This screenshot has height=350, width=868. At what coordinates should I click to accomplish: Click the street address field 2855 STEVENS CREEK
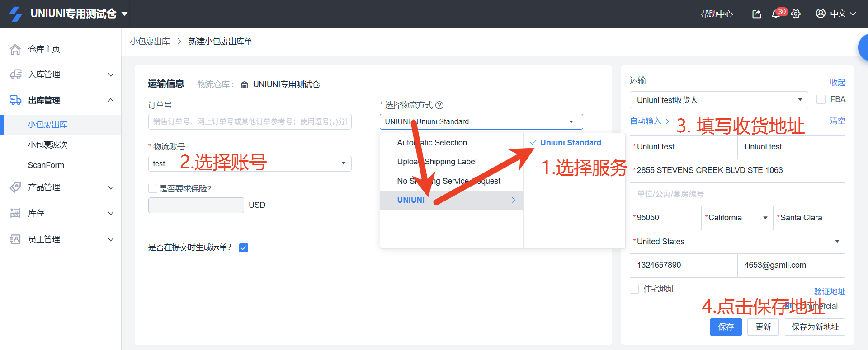coord(737,170)
